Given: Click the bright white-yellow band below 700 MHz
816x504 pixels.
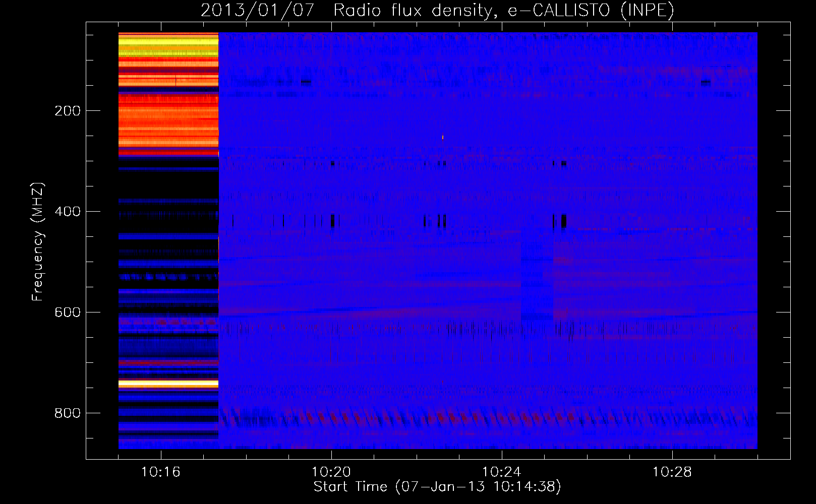Looking at the screenshot, I should [x=168, y=384].
